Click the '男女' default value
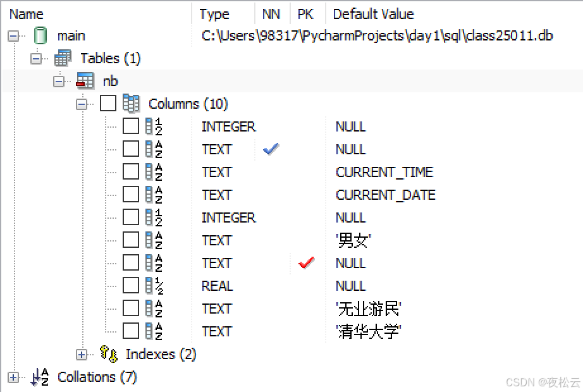The width and height of the screenshot is (583, 392). [x=353, y=240]
